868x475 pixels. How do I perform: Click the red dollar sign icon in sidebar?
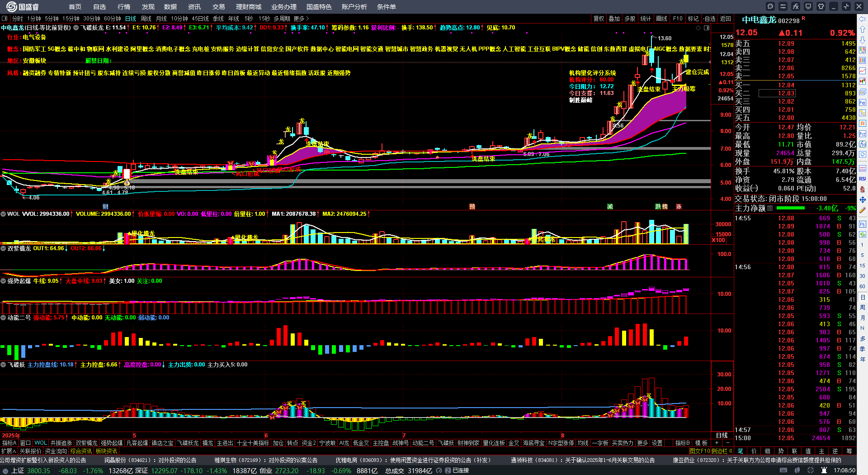click(863, 189)
